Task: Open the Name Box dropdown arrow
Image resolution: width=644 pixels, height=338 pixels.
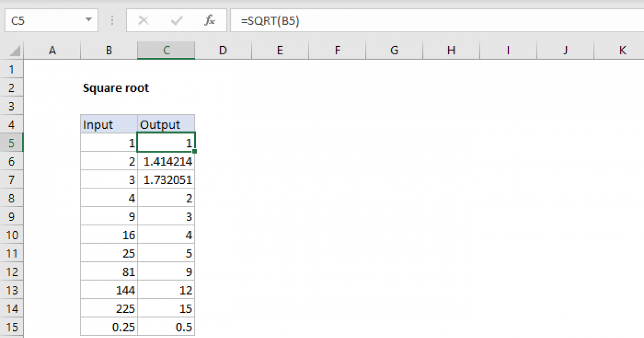Action: 89,20
